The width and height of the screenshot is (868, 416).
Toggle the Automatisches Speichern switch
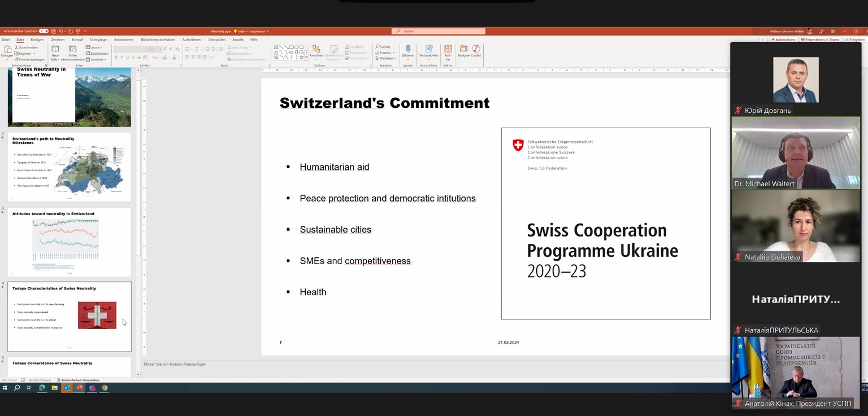tap(44, 31)
